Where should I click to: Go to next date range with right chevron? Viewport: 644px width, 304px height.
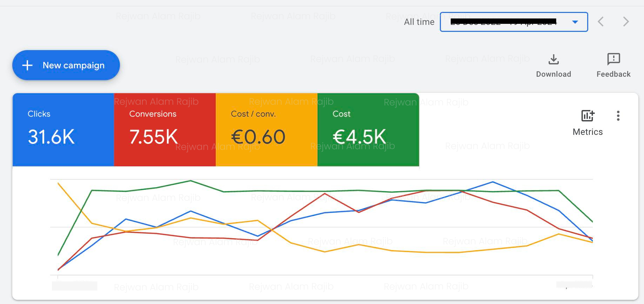tap(626, 22)
